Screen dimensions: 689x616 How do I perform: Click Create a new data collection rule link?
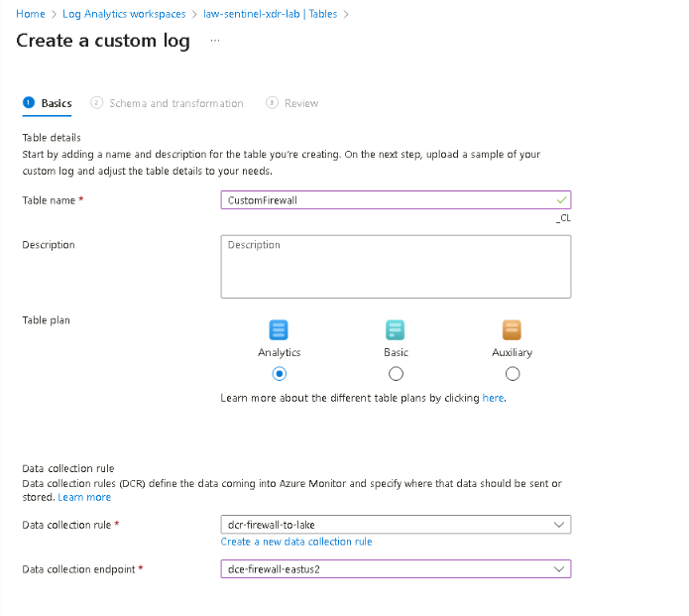296,542
